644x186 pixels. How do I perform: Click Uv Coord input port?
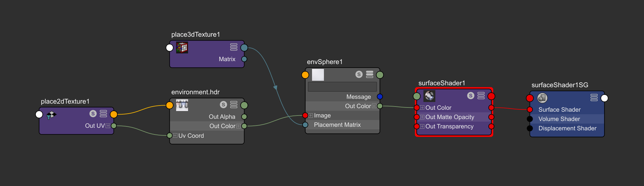click(170, 135)
